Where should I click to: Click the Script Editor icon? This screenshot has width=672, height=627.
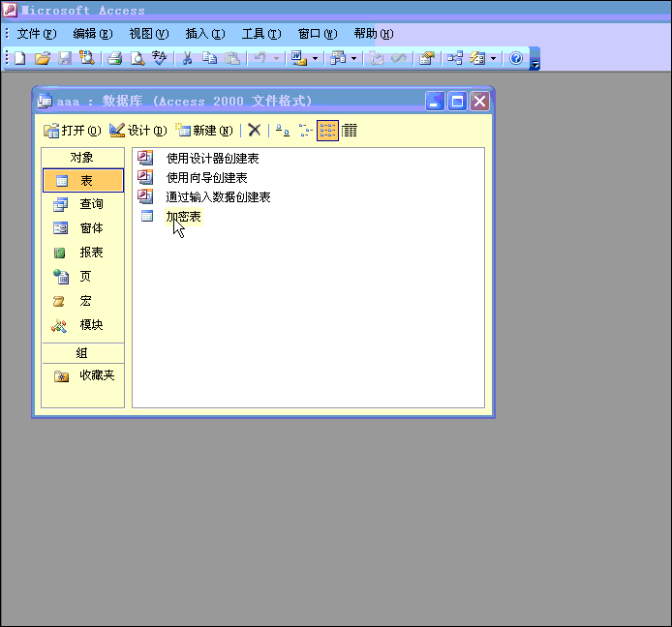click(399, 58)
